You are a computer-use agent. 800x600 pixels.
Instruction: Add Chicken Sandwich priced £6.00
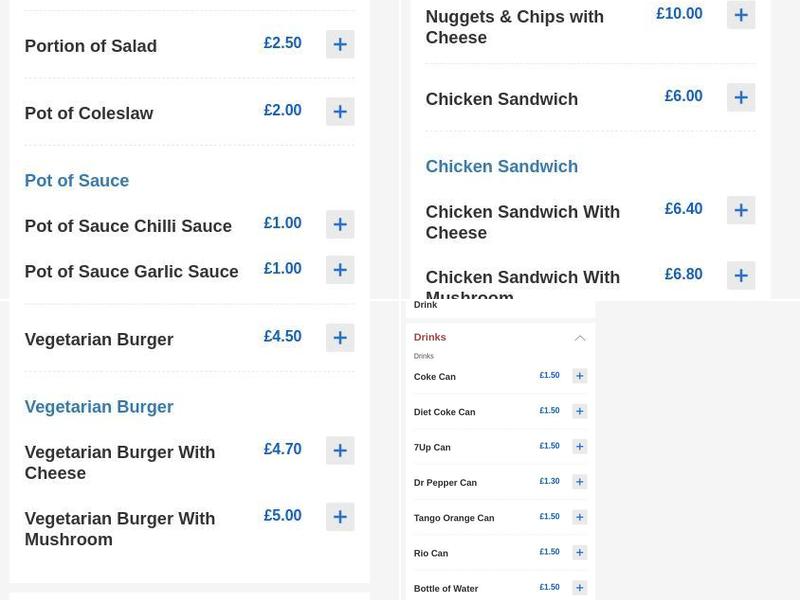click(741, 97)
